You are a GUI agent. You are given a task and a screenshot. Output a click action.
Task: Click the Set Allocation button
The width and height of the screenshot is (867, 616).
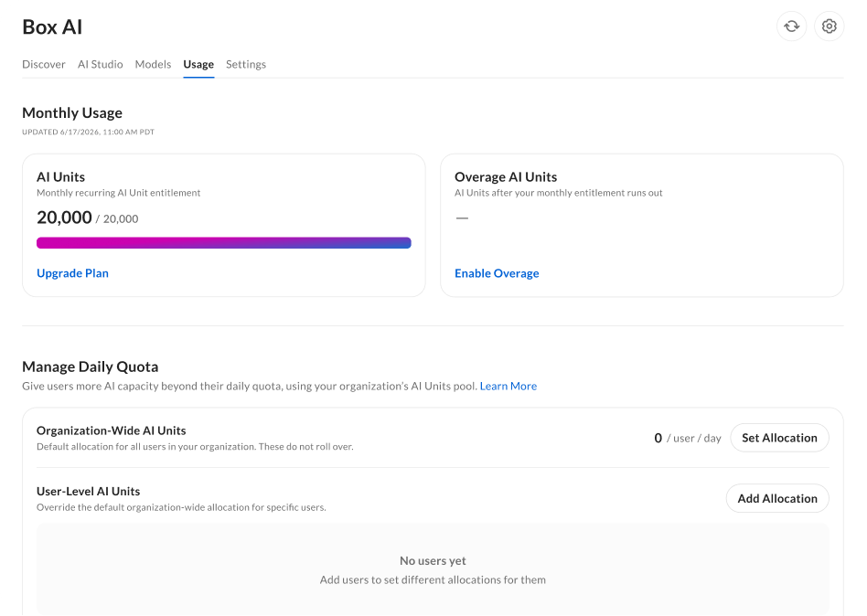coord(779,438)
